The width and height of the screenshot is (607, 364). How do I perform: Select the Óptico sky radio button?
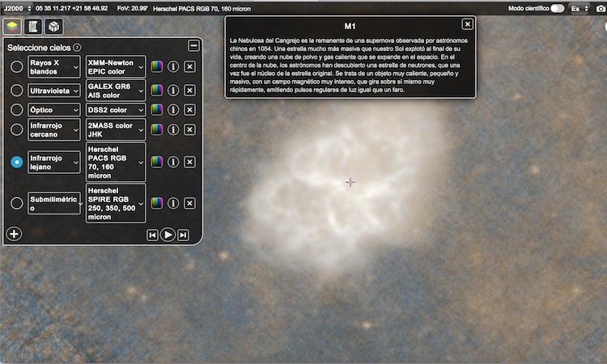point(17,110)
